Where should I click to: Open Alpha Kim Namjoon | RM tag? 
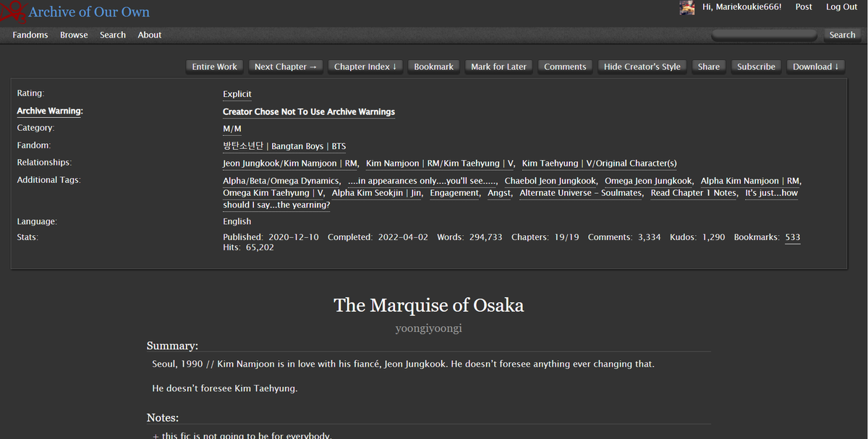tap(750, 182)
